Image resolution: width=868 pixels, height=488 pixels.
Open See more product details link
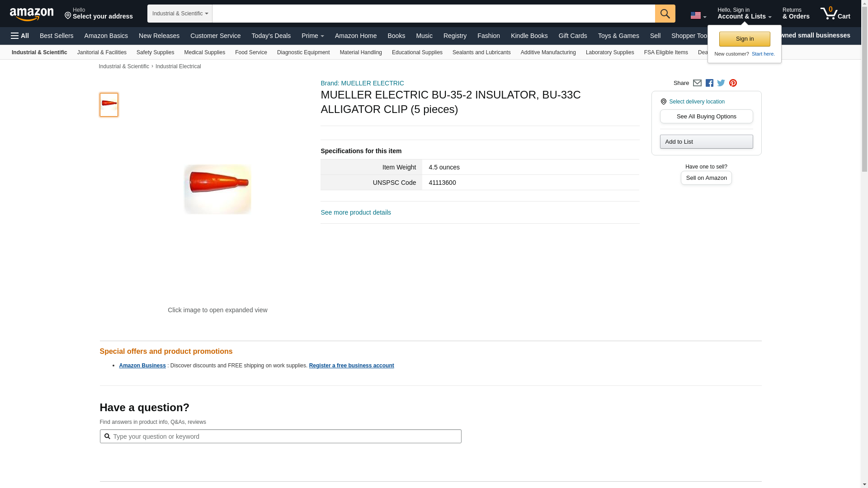click(355, 212)
